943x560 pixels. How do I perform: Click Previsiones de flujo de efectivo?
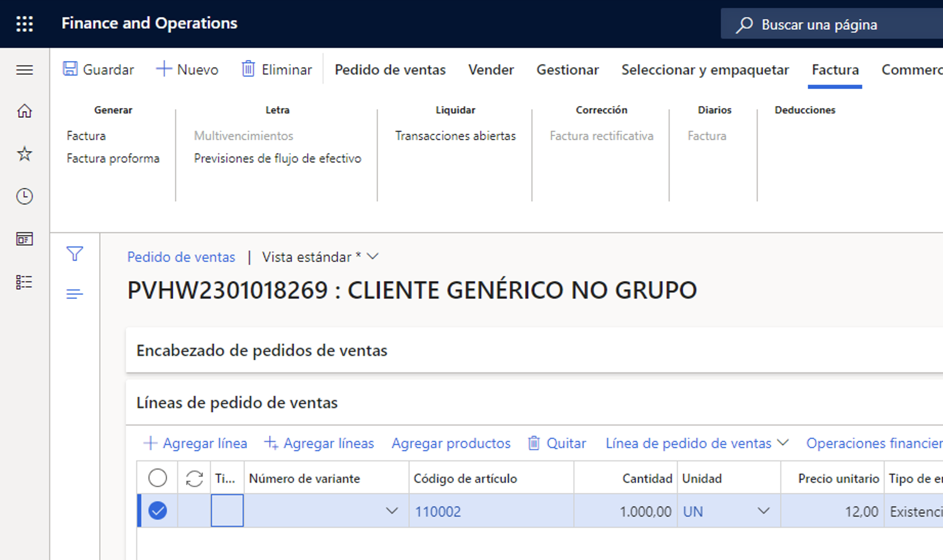point(278,158)
